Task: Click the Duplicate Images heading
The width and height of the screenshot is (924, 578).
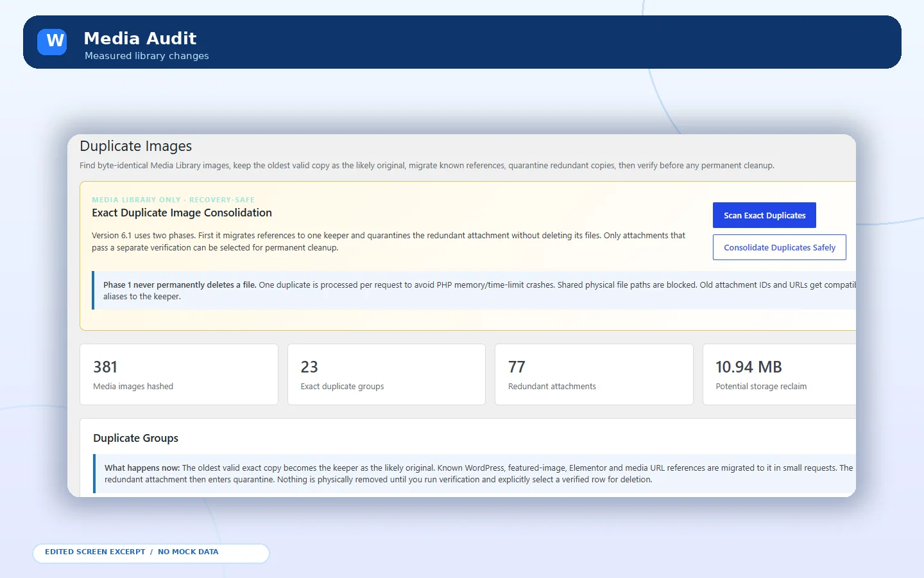Action: 136,146
